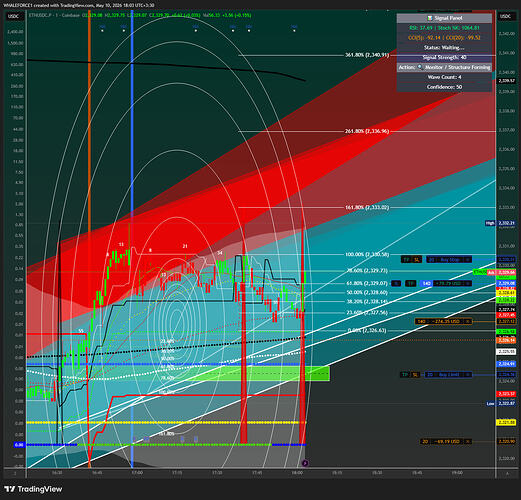521x500 pixels.
Task: Open the USDC currency selector at the top right
Action: tap(506, 16)
